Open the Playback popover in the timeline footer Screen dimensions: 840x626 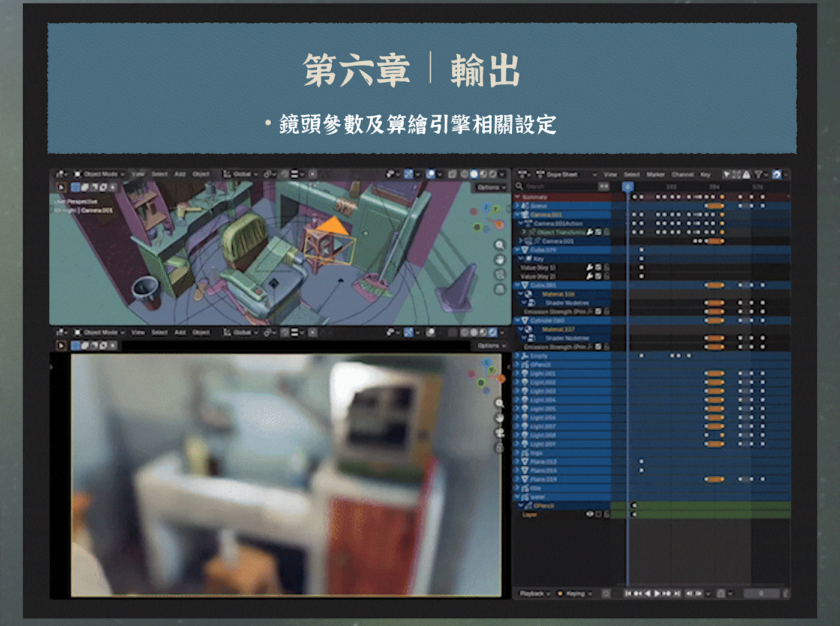pos(534,593)
